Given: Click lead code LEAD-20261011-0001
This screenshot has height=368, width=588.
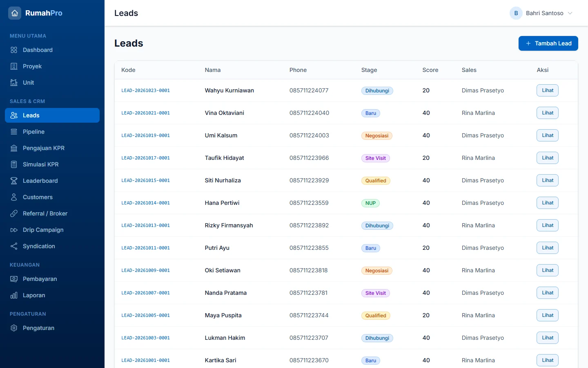Looking at the screenshot, I should [x=145, y=248].
